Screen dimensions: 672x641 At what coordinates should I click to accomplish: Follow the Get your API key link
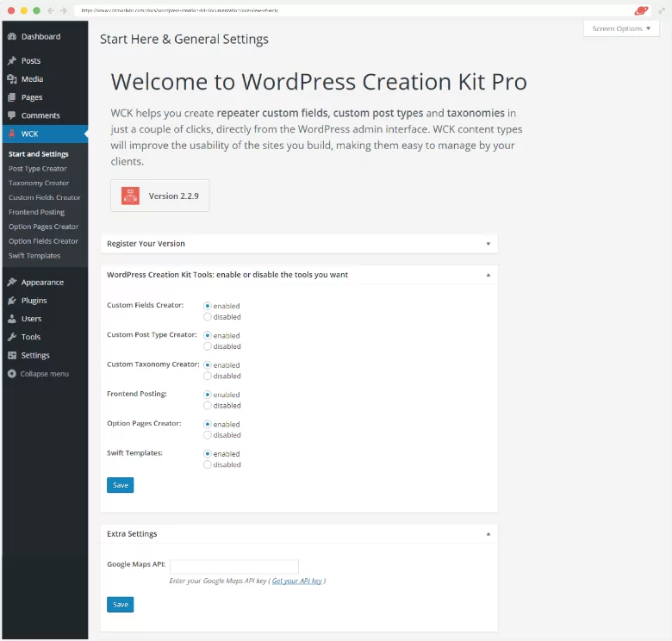pos(297,581)
